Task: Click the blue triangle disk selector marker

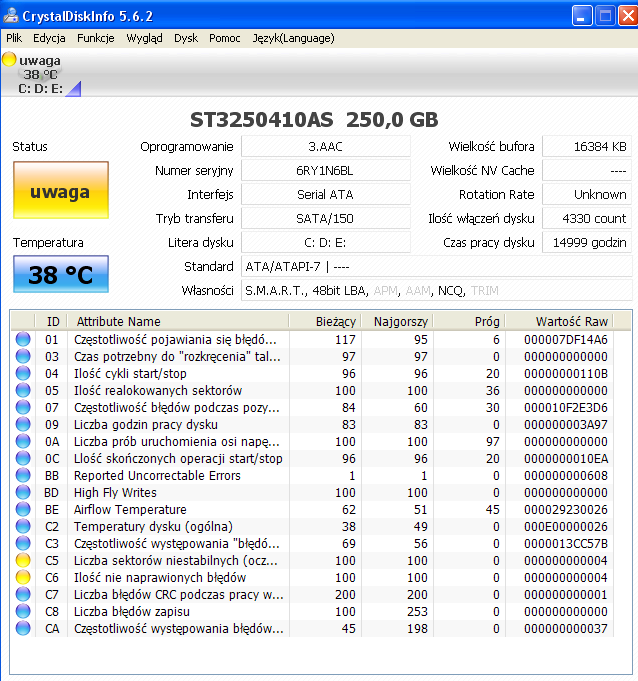Action: 73,88
